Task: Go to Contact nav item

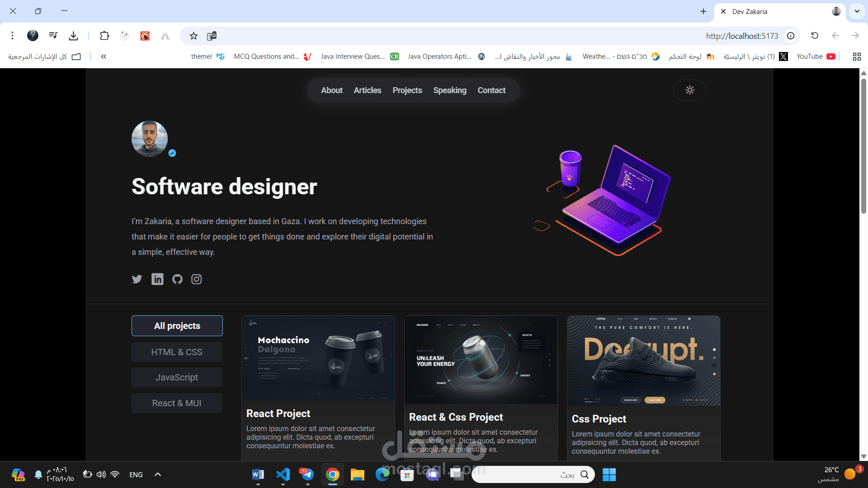Action: pyautogui.click(x=491, y=90)
